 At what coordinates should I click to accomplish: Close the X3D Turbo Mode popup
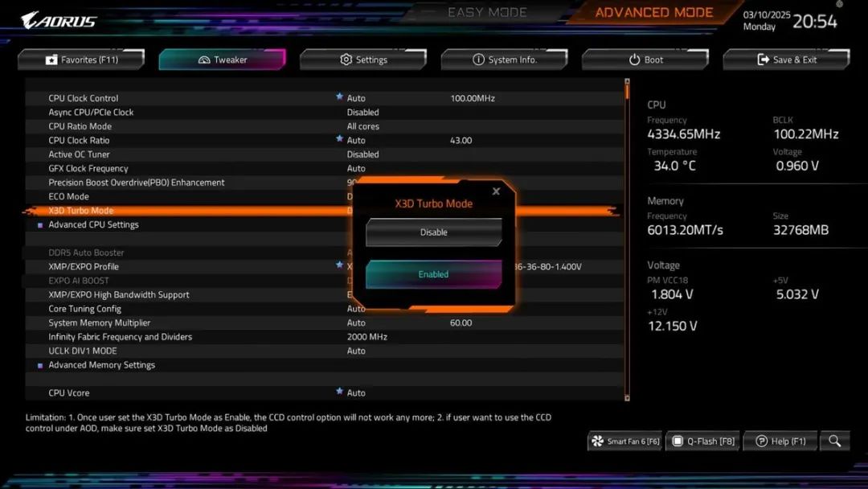click(496, 191)
